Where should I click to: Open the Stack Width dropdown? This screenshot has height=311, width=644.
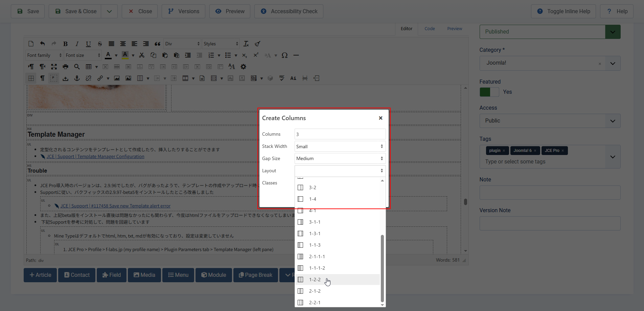340,147
